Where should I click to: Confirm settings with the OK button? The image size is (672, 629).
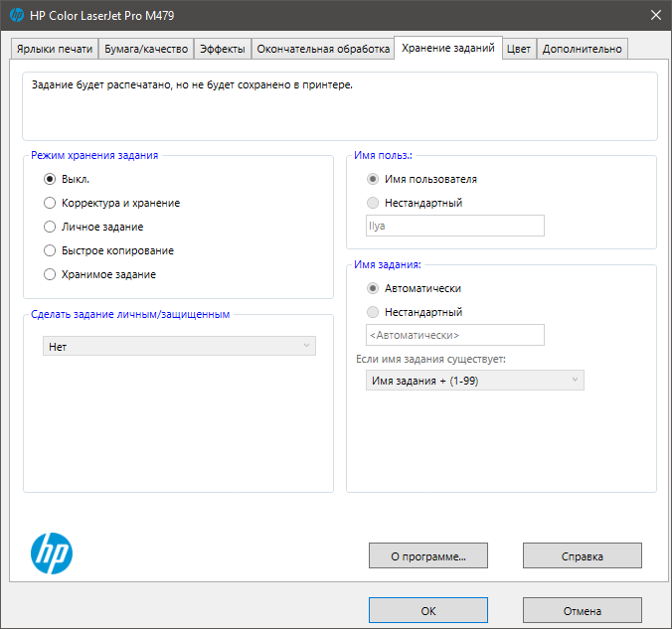click(427, 610)
